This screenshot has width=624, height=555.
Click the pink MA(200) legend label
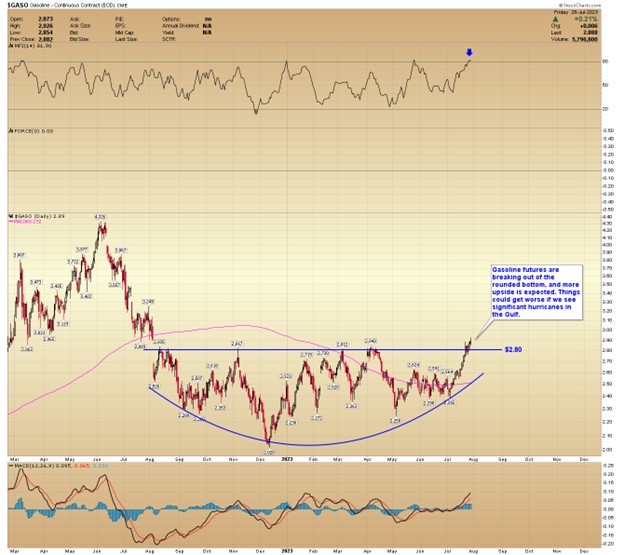[25, 221]
